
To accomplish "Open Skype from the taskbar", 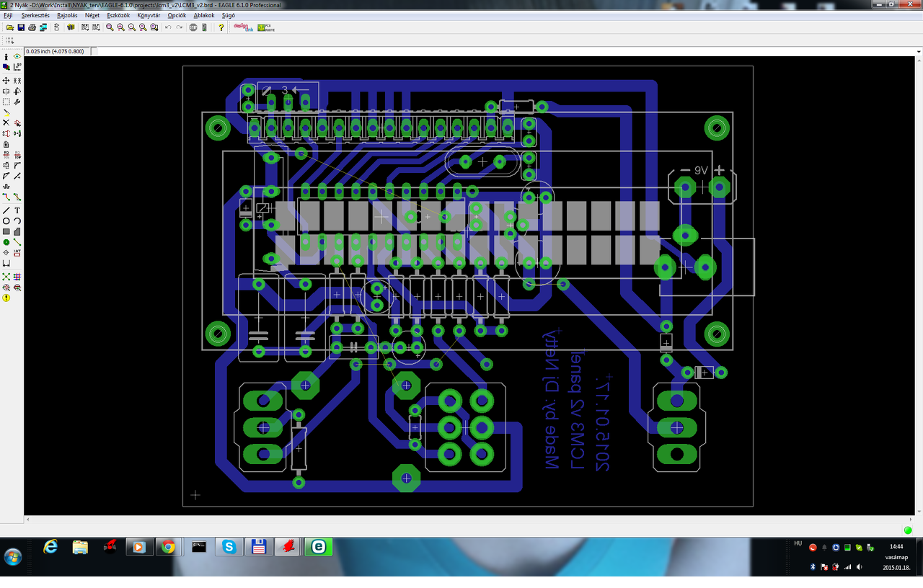I will pos(230,547).
